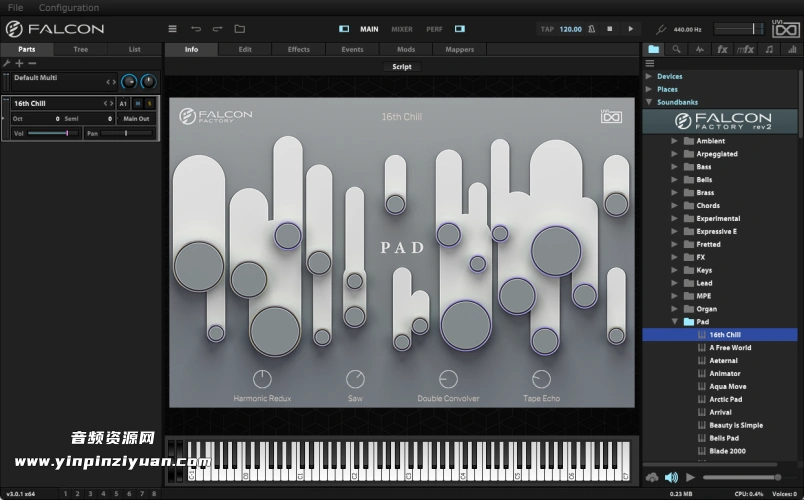The height and width of the screenshot is (500, 804).
Task: Open the search magnifier tab in browser
Action: click(x=676, y=49)
